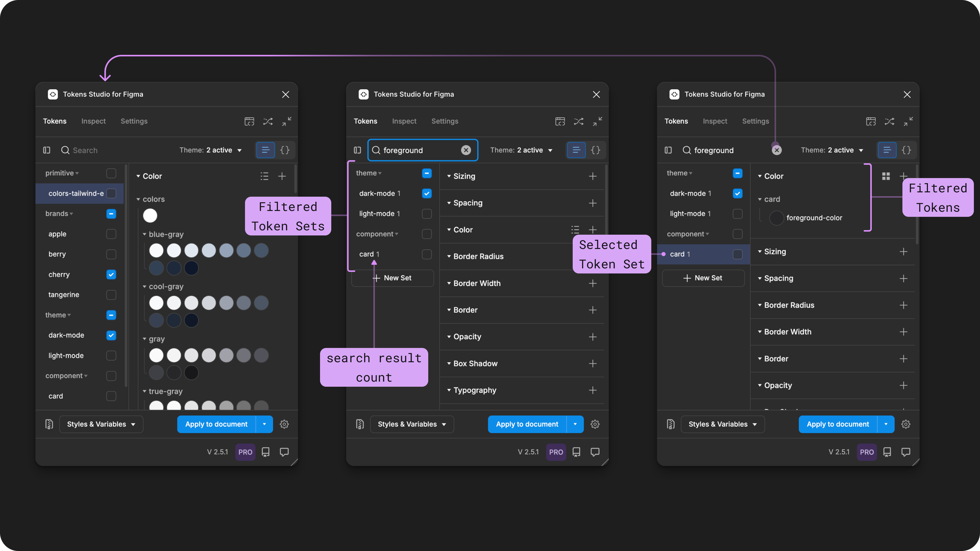Open the feedback chat icon in left panel footer
This screenshot has height=551, width=980.
point(284,452)
